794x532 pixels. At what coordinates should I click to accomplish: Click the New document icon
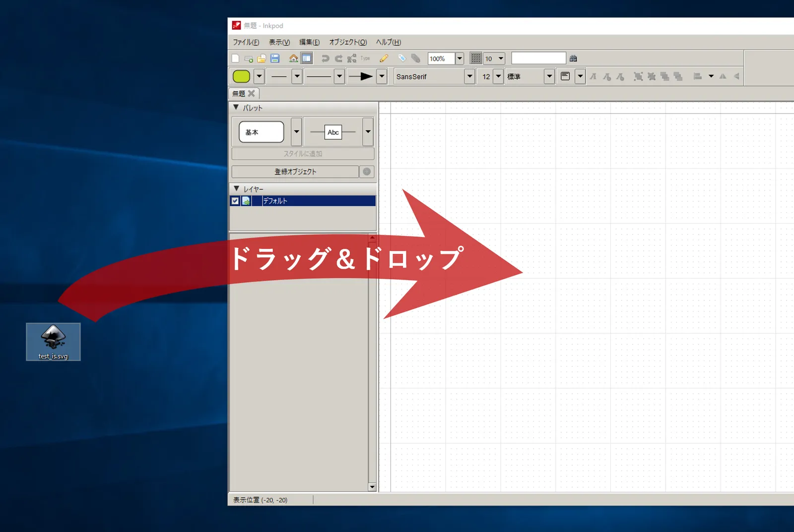point(235,59)
